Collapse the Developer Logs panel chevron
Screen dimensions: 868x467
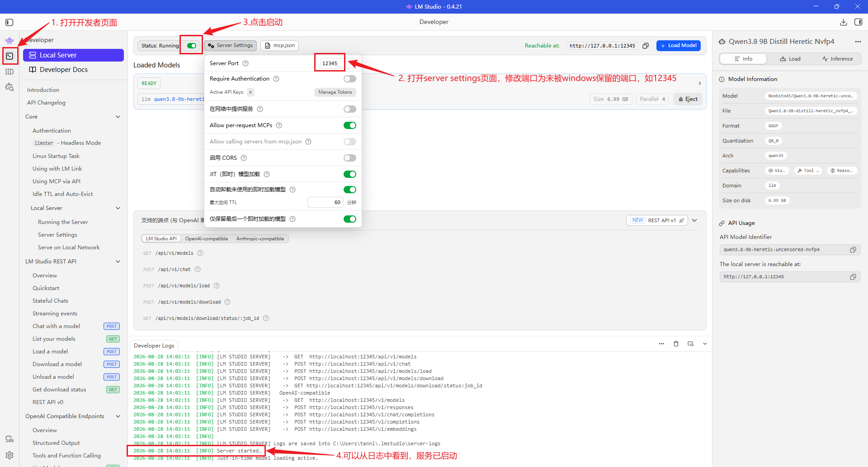(705, 344)
